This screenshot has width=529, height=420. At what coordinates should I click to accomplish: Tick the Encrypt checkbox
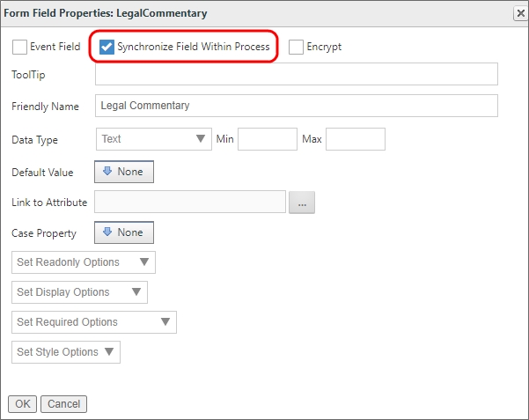[x=297, y=47]
